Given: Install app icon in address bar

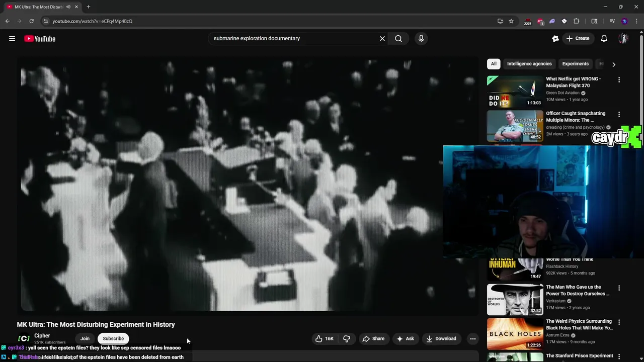Looking at the screenshot, I should (x=500, y=21).
